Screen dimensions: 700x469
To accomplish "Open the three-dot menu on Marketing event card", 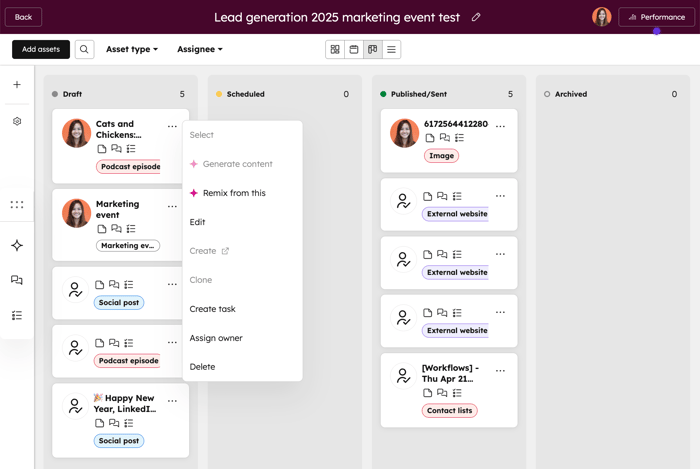I will click(172, 206).
